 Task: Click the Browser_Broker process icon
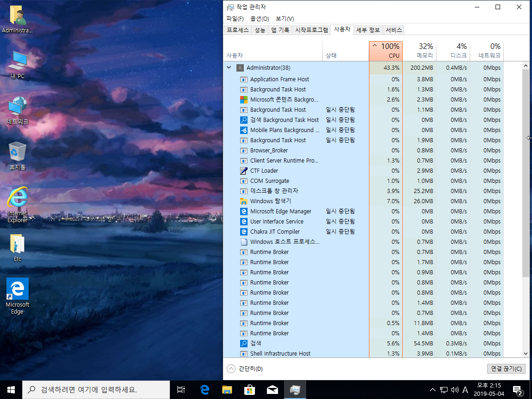coord(244,151)
